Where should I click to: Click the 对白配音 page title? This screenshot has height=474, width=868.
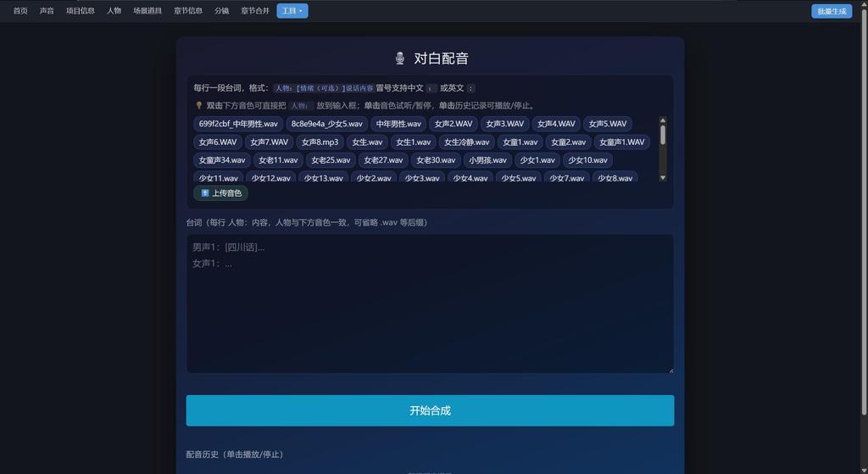coord(441,59)
